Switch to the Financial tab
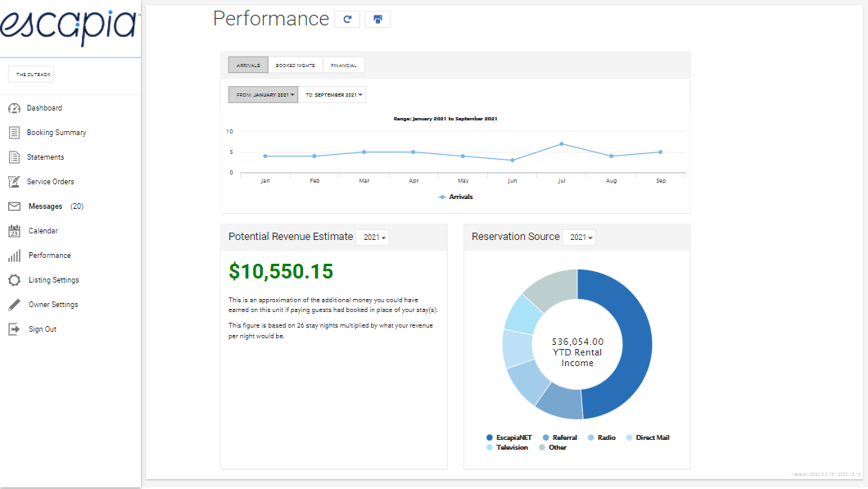The width and height of the screenshot is (868, 489). (343, 65)
